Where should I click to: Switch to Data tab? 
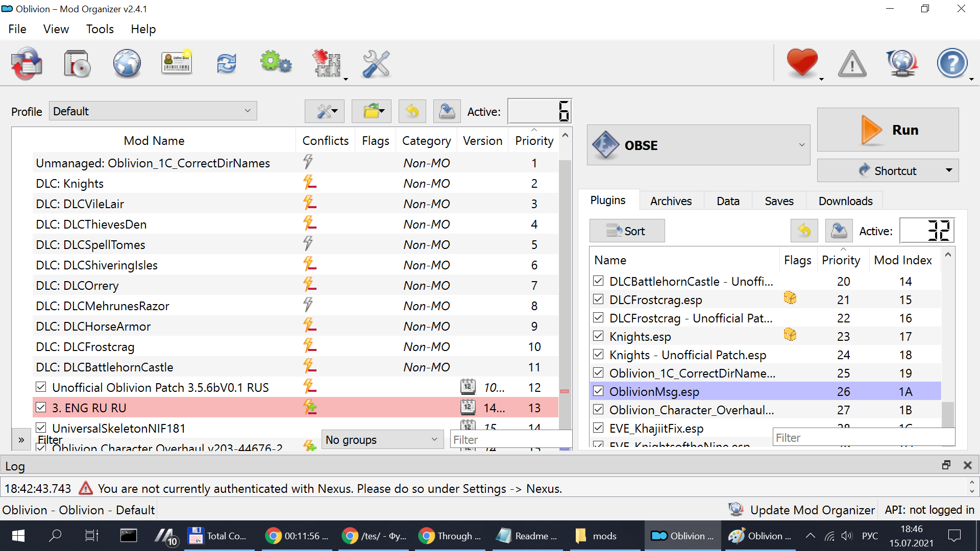tap(728, 201)
